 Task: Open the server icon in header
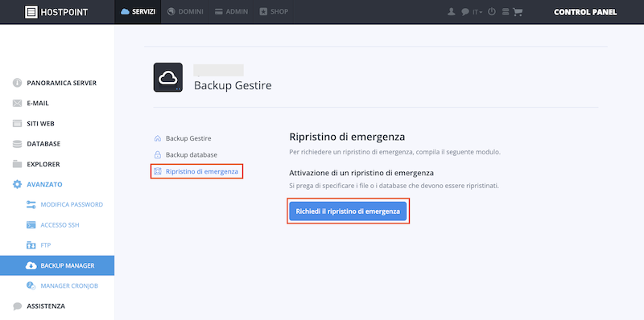(506, 12)
